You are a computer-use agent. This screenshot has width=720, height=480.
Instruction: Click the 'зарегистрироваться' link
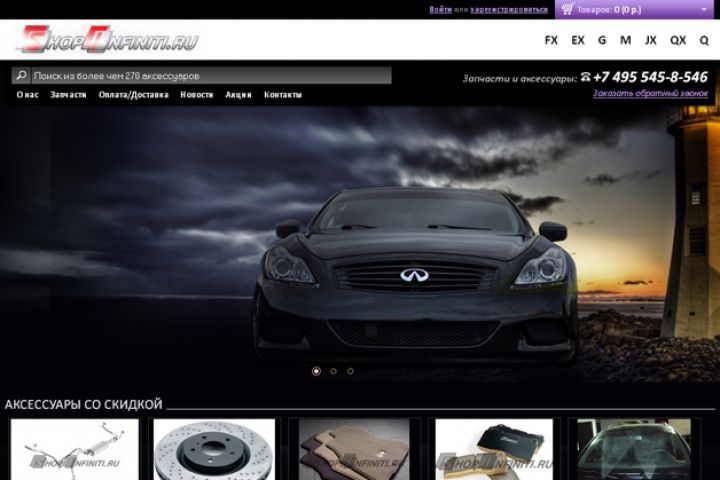(x=509, y=9)
